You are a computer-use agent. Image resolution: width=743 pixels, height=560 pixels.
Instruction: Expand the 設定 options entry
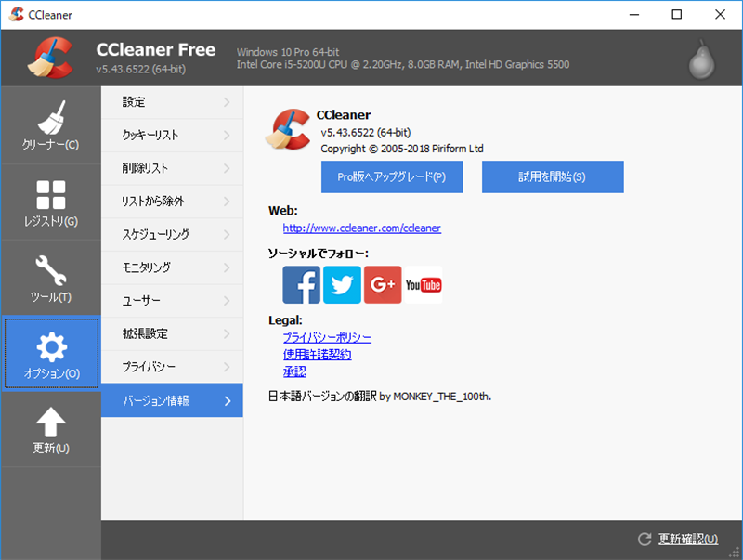[x=172, y=102]
